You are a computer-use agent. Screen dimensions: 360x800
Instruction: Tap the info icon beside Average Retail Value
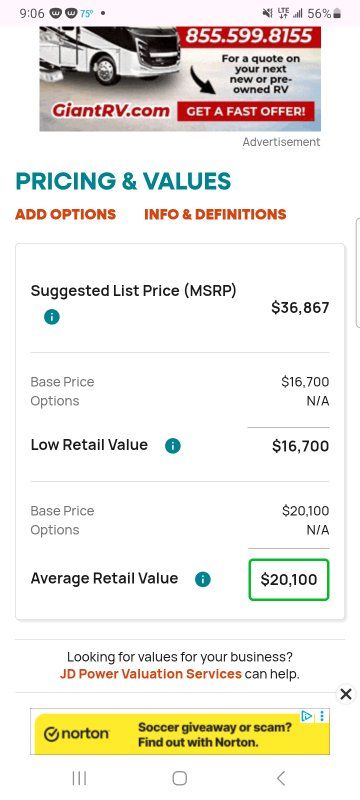pyautogui.click(x=203, y=579)
